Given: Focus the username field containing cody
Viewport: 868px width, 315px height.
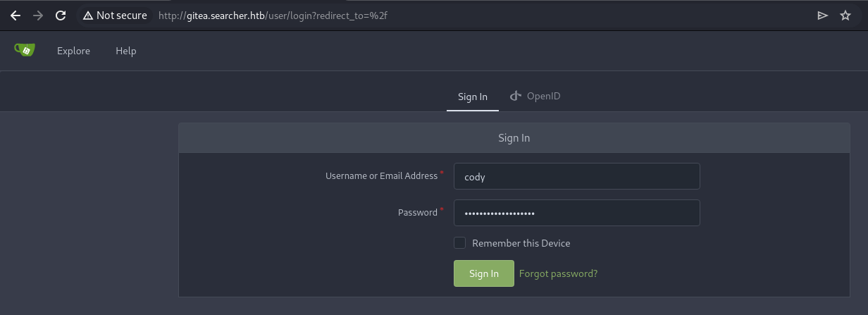Looking at the screenshot, I should pos(577,176).
